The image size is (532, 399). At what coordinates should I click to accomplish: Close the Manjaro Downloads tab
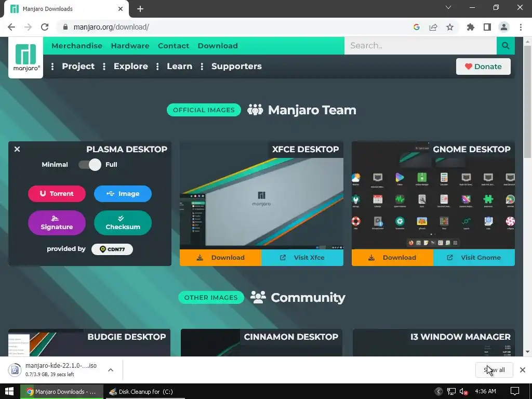pyautogui.click(x=121, y=9)
